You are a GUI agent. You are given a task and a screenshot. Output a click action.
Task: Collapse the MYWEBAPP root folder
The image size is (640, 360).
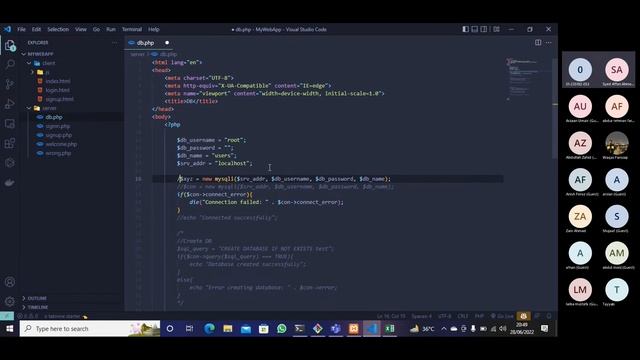[x=24, y=54]
